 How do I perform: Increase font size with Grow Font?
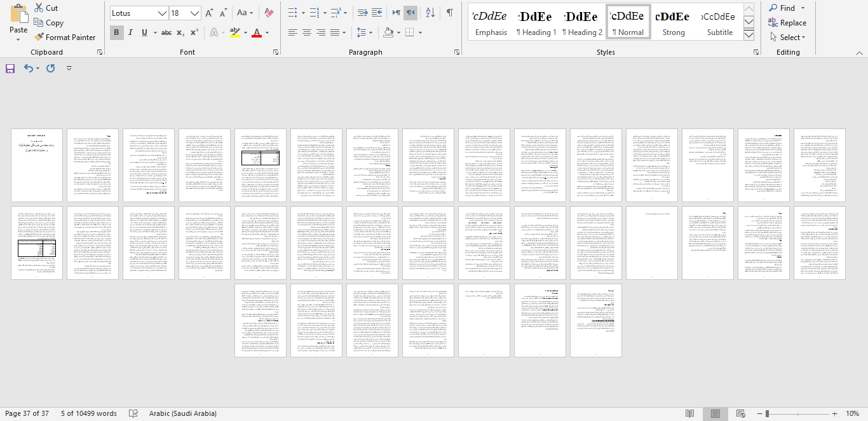coord(210,13)
